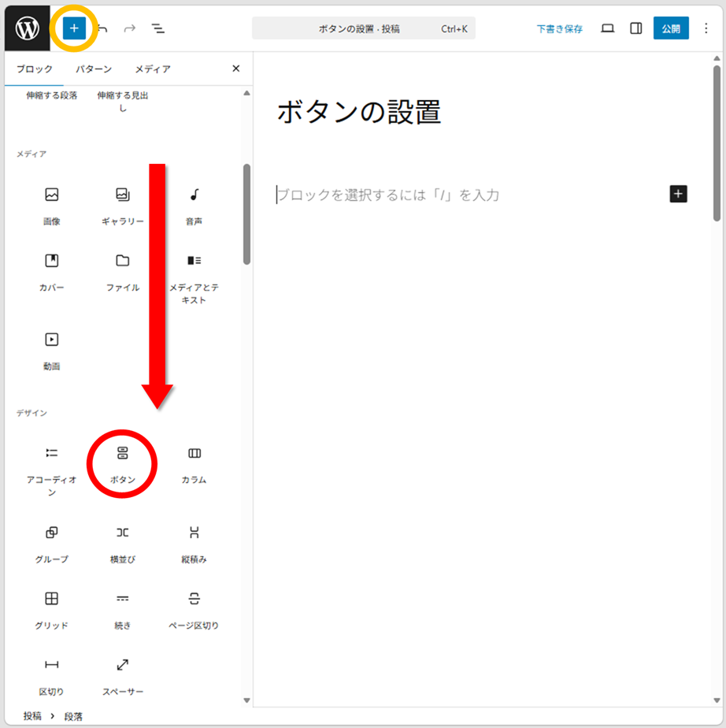Screen dimensions: 726x728
Task: Open the options three-dot menu
Action: coord(706,28)
